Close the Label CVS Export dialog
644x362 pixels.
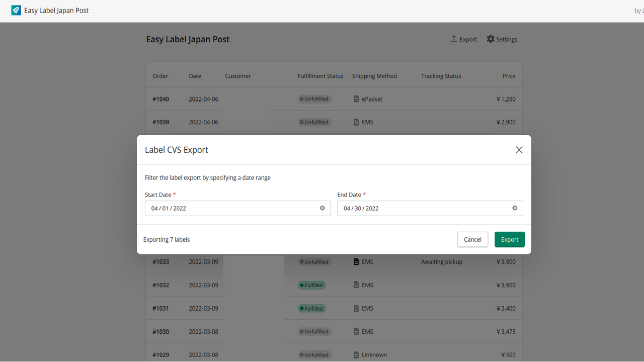click(x=519, y=150)
